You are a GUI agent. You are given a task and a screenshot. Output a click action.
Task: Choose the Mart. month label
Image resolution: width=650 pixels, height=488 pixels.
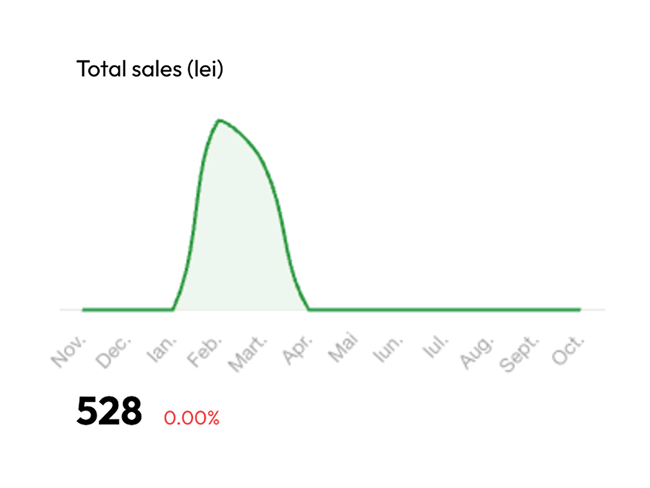pos(250,355)
